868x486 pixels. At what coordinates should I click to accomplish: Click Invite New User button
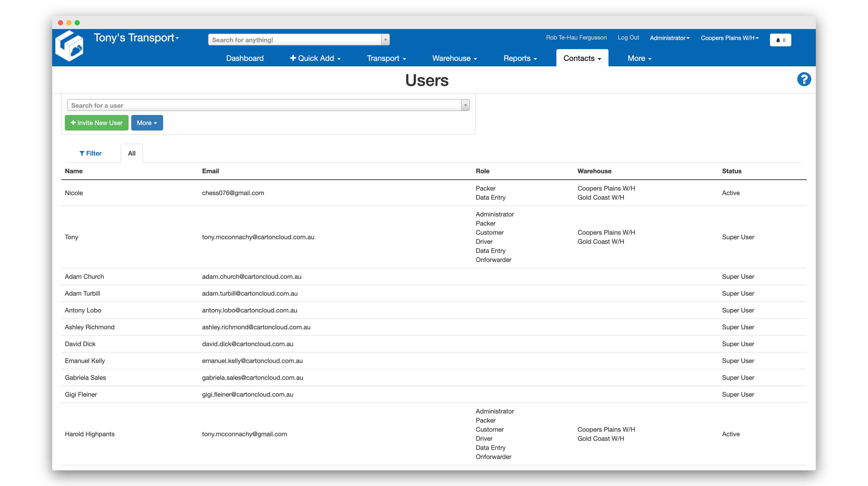click(97, 123)
